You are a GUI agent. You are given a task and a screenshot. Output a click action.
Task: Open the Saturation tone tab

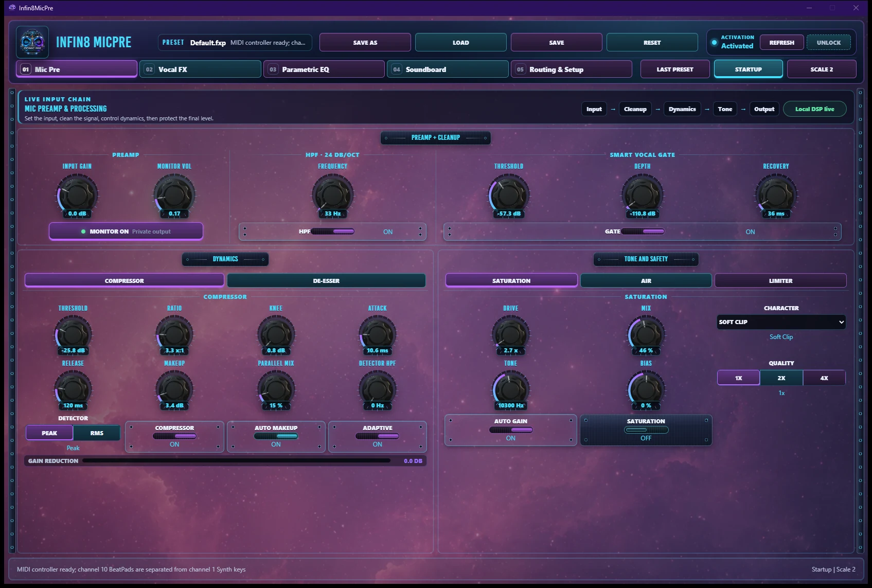point(511,281)
